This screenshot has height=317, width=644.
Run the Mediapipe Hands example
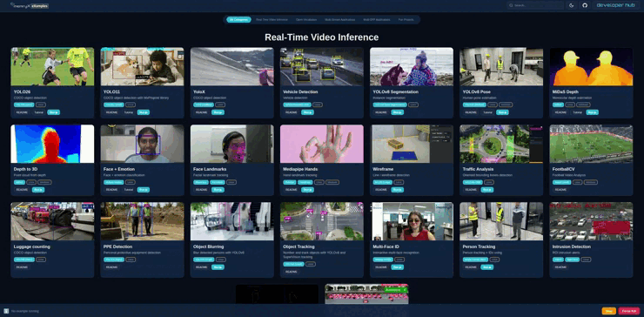click(x=307, y=190)
